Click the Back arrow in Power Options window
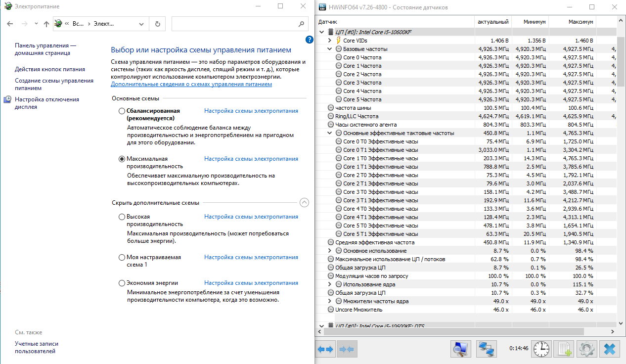The width and height of the screenshot is (626, 364). click(x=10, y=24)
